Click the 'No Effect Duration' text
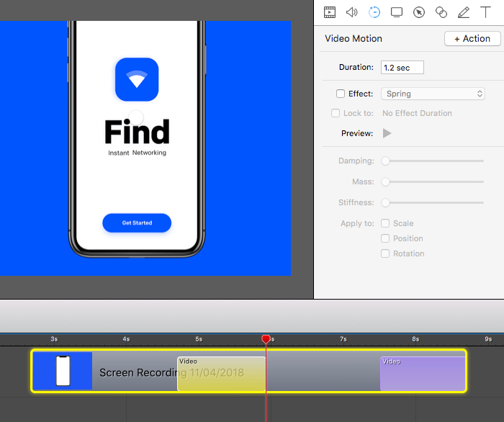This screenshot has height=422, width=504. coord(417,113)
